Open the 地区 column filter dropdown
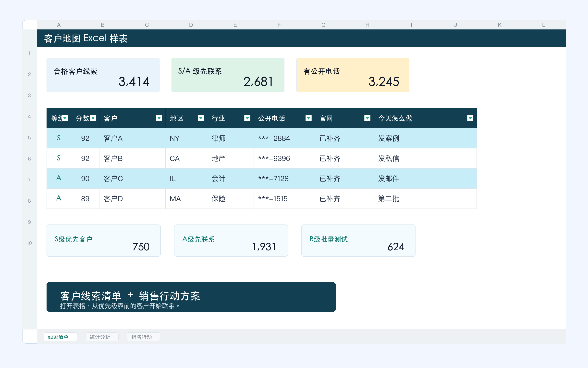This screenshot has width=588, height=368. [201, 118]
